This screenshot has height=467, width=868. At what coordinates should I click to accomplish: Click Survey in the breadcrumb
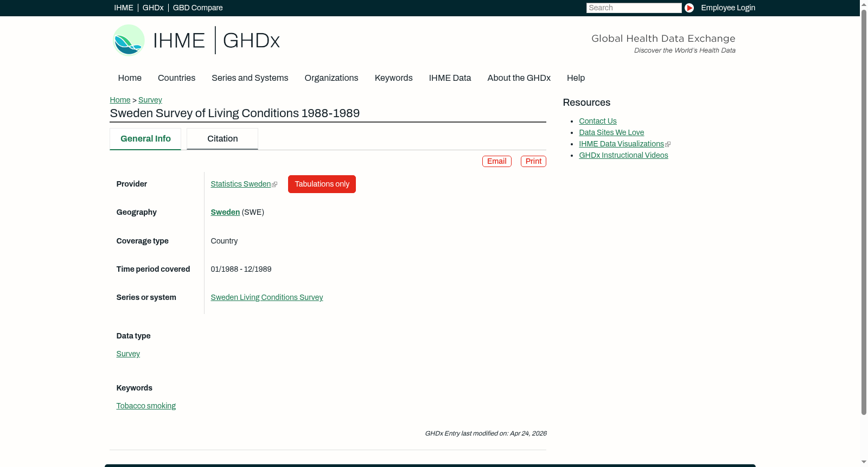[x=150, y=100]
